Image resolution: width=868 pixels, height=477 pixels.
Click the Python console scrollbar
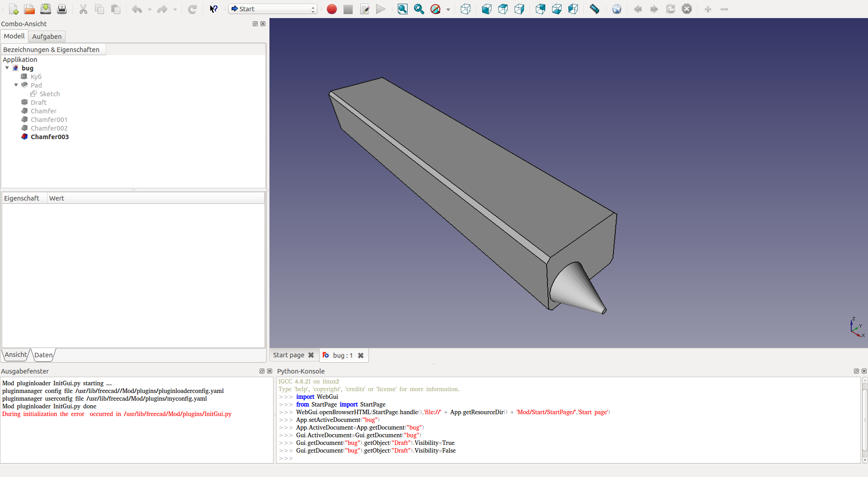pyautogui.click(x=864, y=420)
